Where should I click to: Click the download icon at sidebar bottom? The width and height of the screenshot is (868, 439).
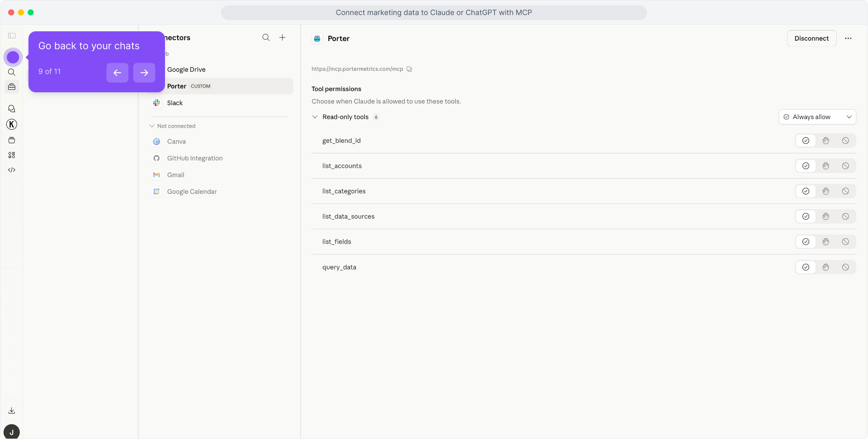click(11, 410)
